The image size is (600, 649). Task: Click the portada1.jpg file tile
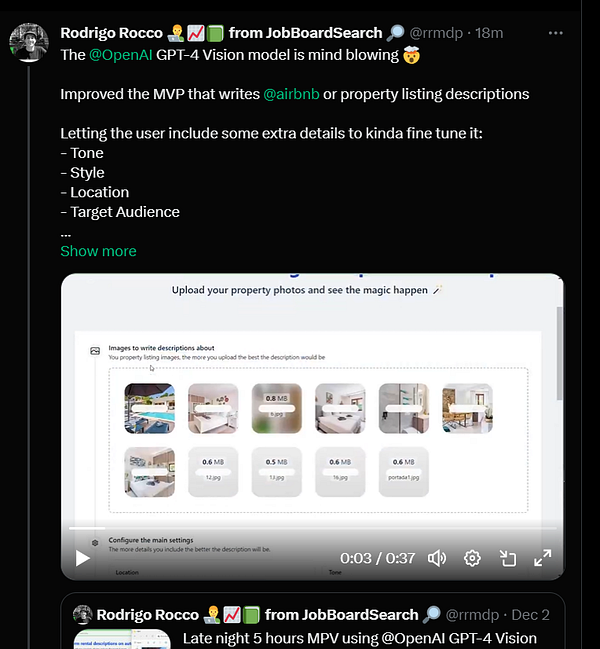tap(403, 470)
